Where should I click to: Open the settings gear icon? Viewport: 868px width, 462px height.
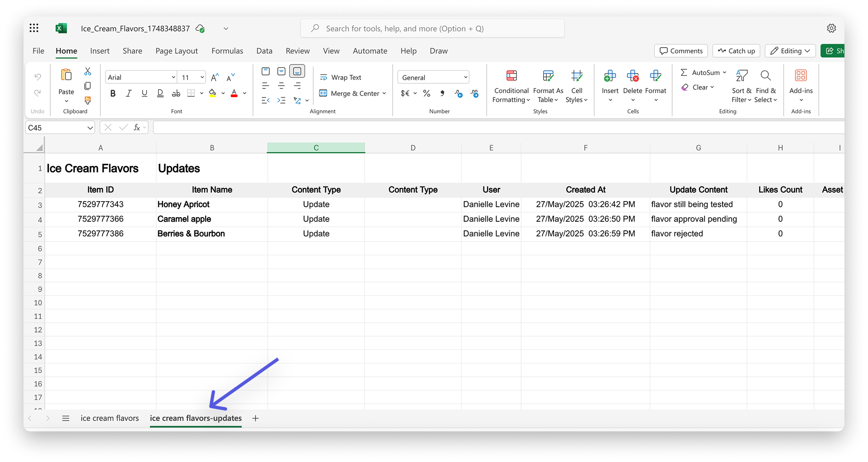tap(832, 28)
